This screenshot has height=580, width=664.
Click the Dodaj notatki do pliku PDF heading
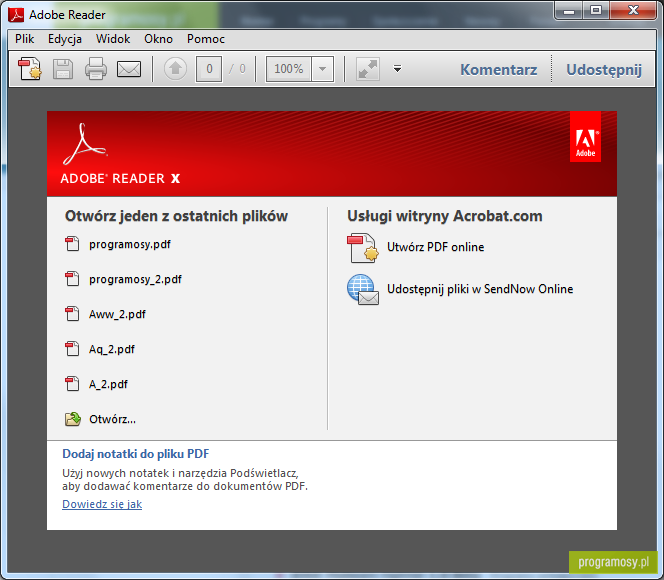tap(136, 454)
